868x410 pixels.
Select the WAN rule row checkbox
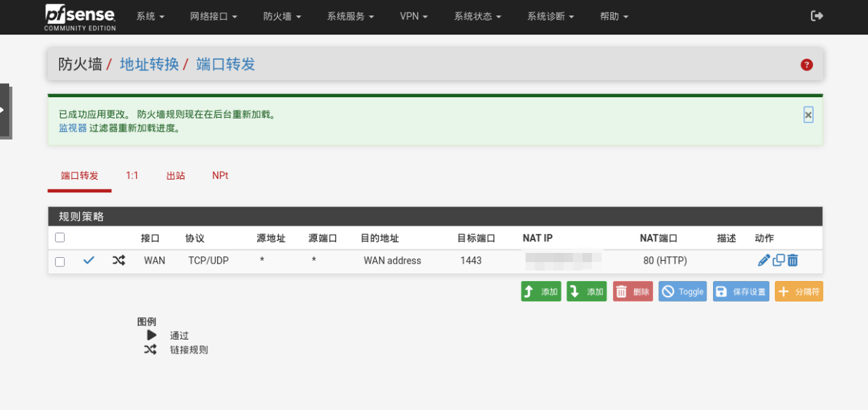click(60, 261)
